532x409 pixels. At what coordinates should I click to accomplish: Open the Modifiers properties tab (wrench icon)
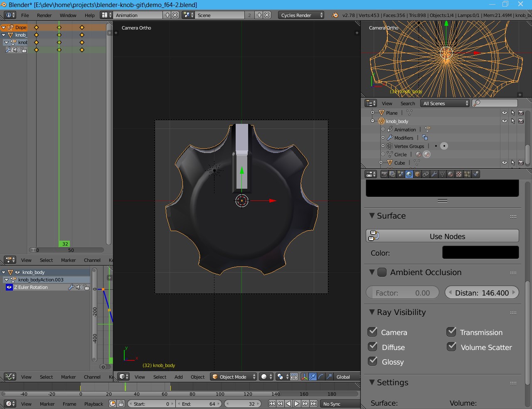[x=434, y=174]
